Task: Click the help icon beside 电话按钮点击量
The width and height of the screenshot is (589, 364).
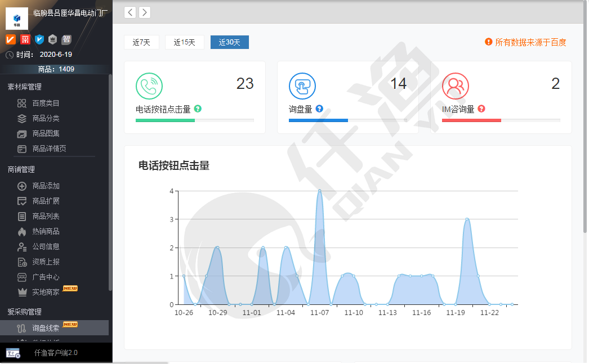Action: click(198, 109)
